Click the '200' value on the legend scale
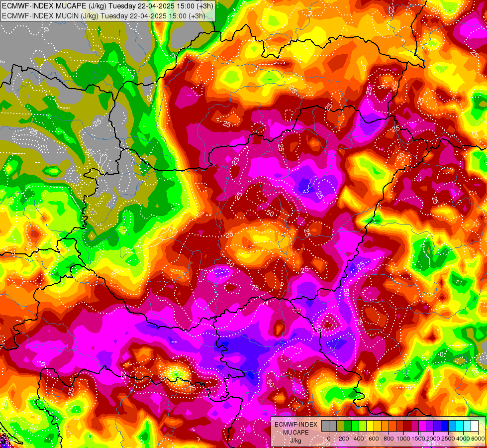This screenshot has width=487, height=448. pos(344,439)
